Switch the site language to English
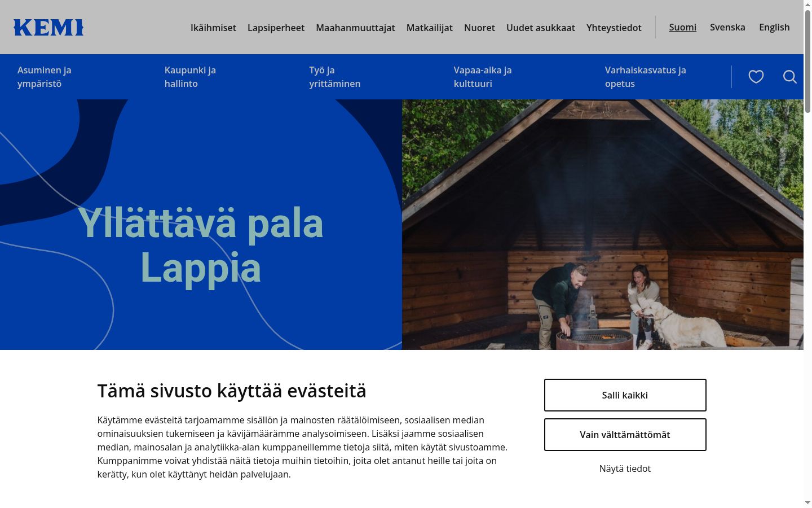Screen dimensions: 812x508 tap(774, 27)
